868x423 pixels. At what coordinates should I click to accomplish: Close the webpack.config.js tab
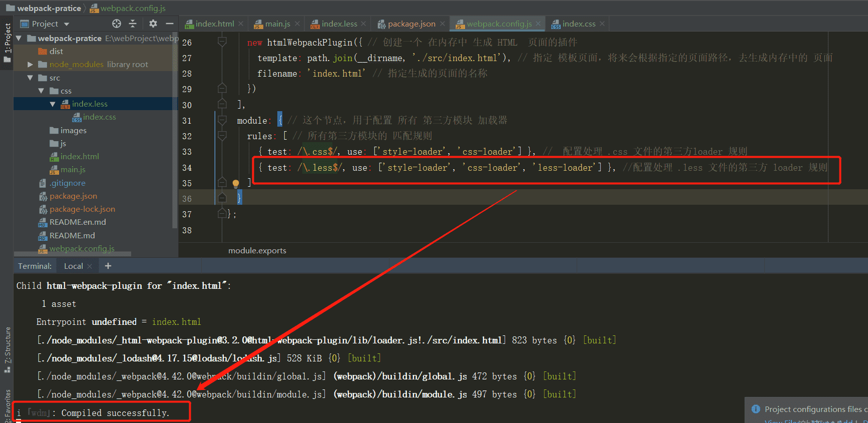coord(538,24)
